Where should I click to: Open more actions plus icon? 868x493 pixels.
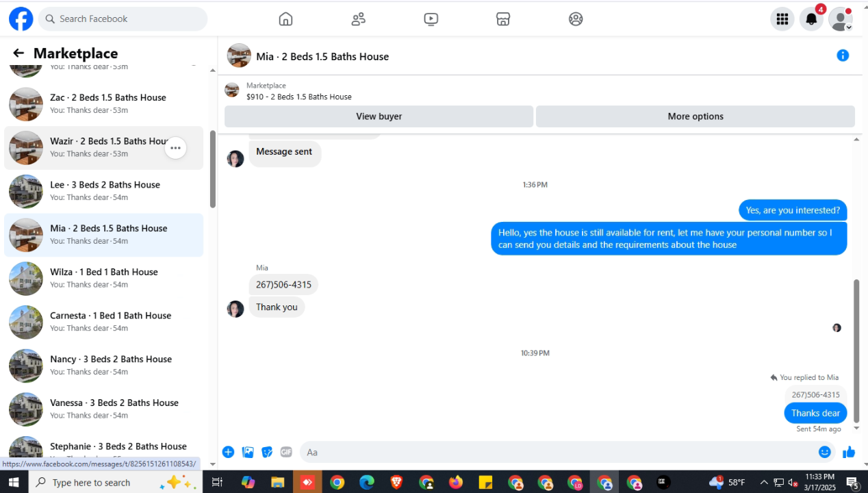229,452
